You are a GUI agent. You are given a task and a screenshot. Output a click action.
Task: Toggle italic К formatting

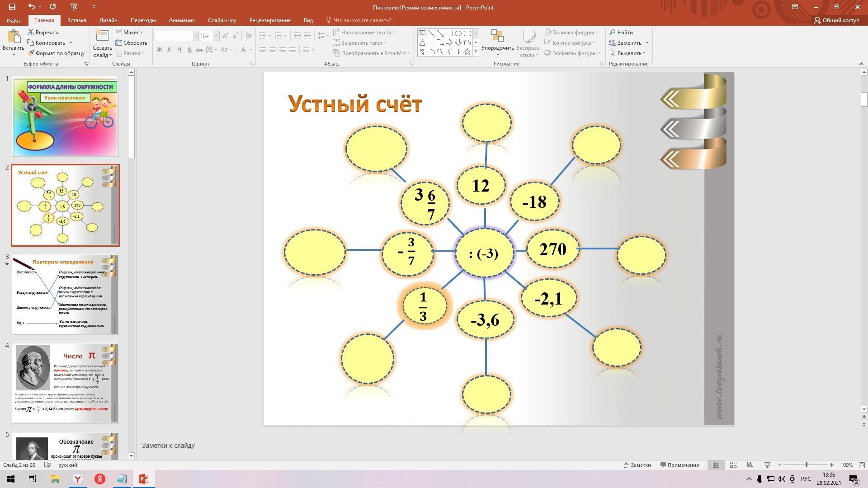pos(169,50)
